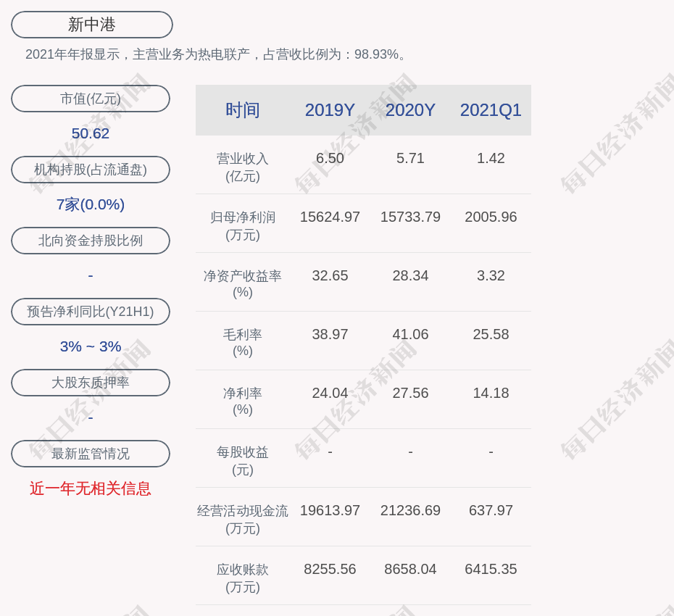Click the 净资产收益率(%) row label
Screen dimensions: 674x616
click(243, 283)
